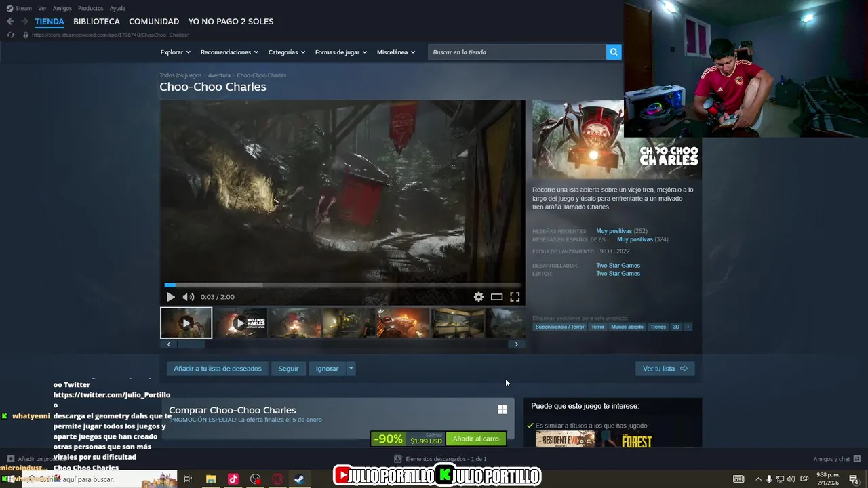This screenshot has width=868, height=488.
Task: Open the Productos menu
Action: coord(90,8)
